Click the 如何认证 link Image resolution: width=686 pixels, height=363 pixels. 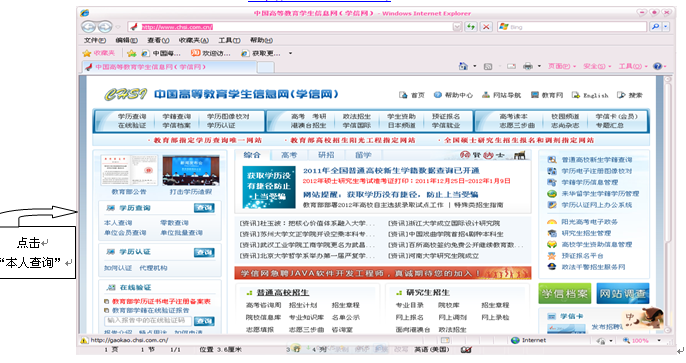(118, 268)
